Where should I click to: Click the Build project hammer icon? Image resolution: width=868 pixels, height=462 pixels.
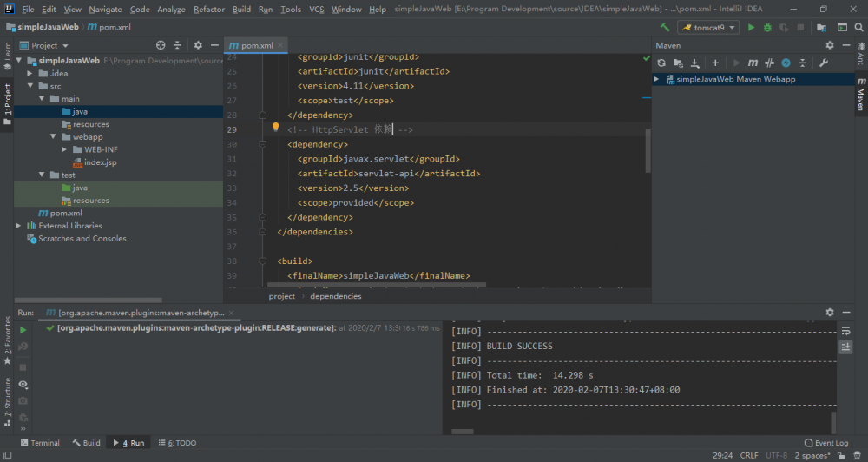click(665, 27)
